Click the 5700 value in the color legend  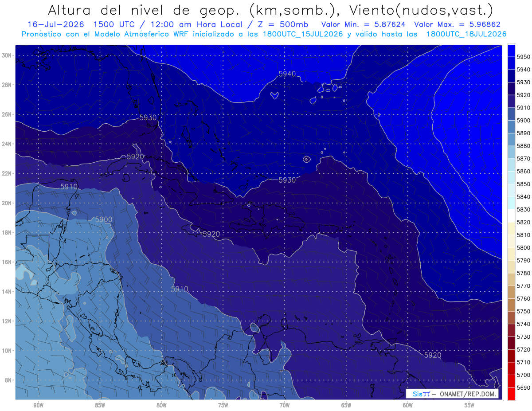click(x=524, y=375)
